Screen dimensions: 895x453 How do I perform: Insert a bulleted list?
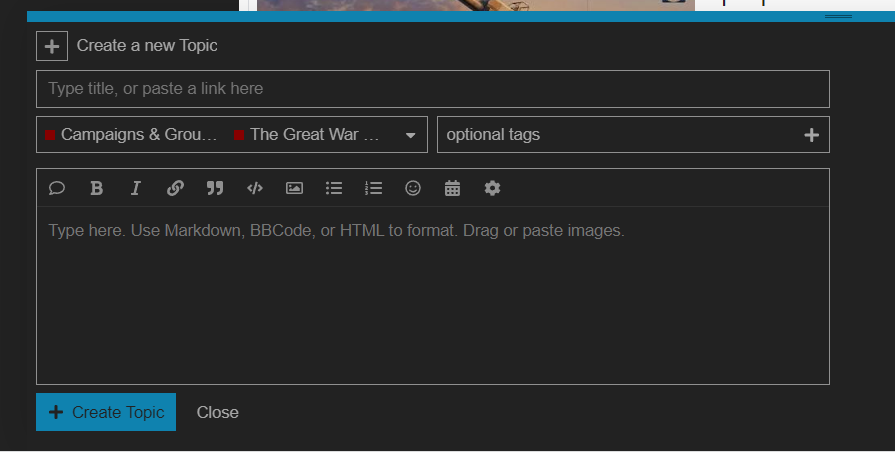click(334, 188)
